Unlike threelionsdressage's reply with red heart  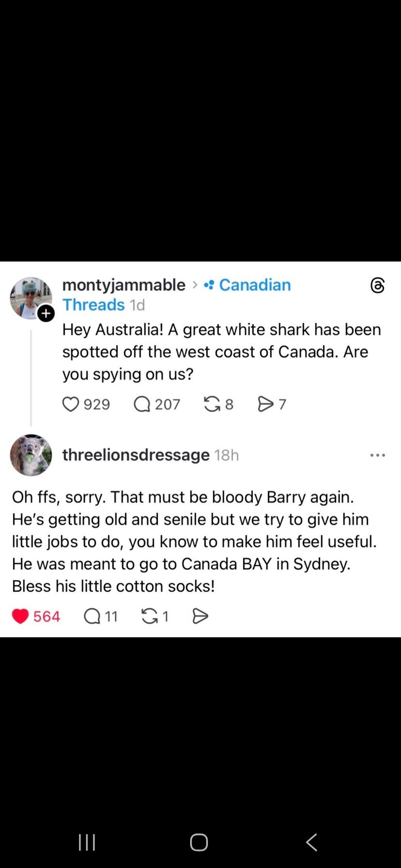[x=20, y=617]
